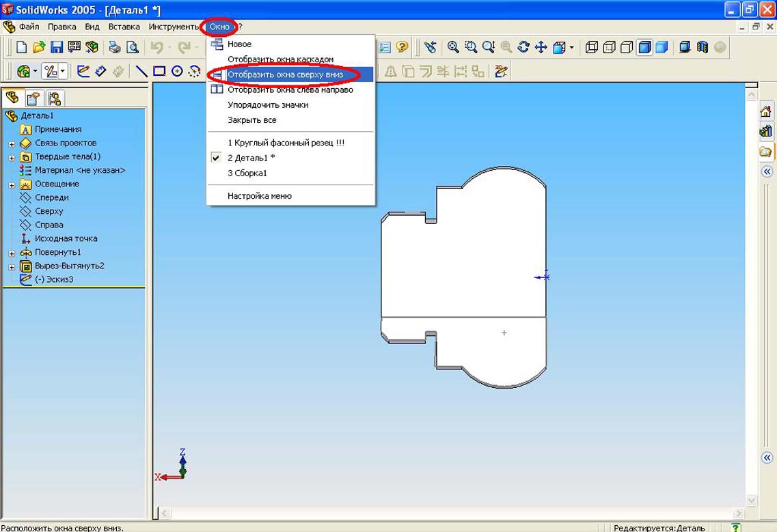The width and height of the screenshot is (777, 532).
Task: Select the Rectangle sketch tool
Action: 159,71
